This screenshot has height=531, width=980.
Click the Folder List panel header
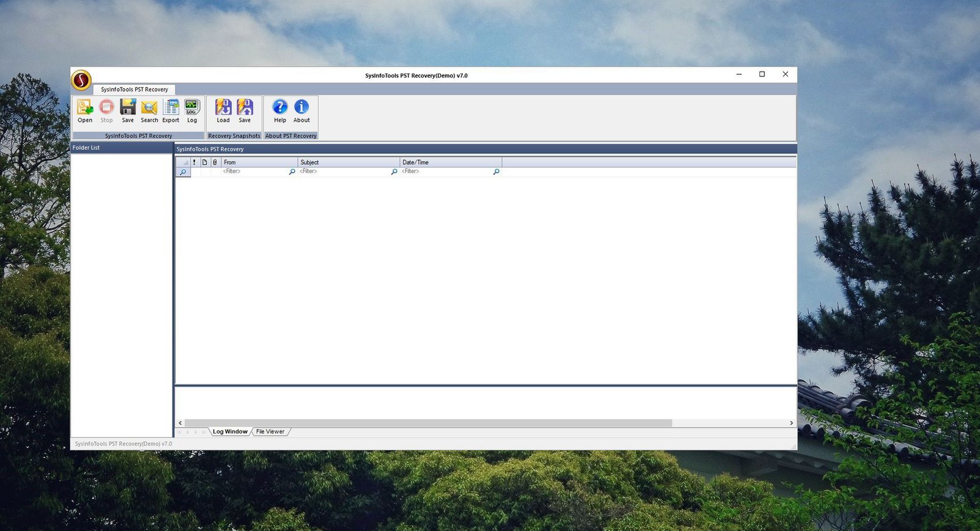coord(121,148)
